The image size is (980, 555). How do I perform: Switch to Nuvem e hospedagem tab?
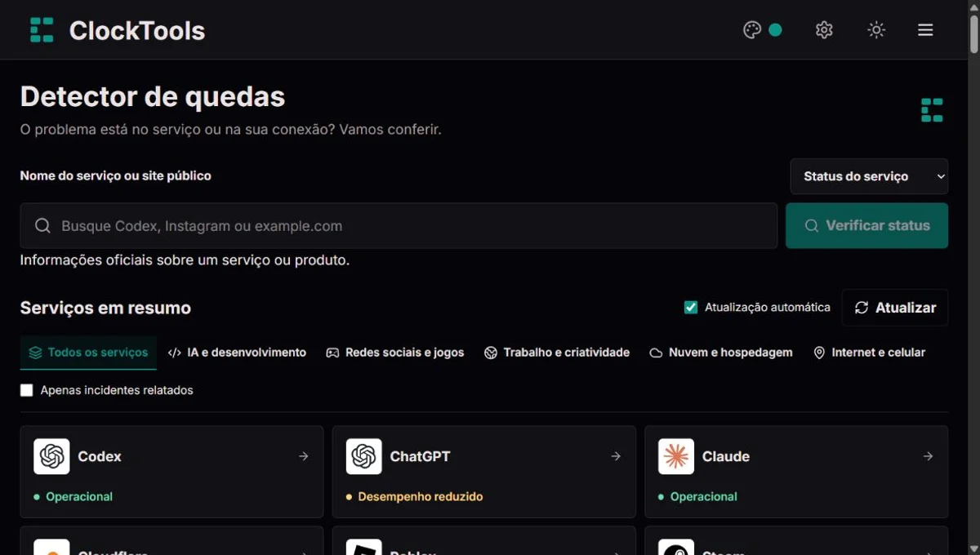click(721, 353)
